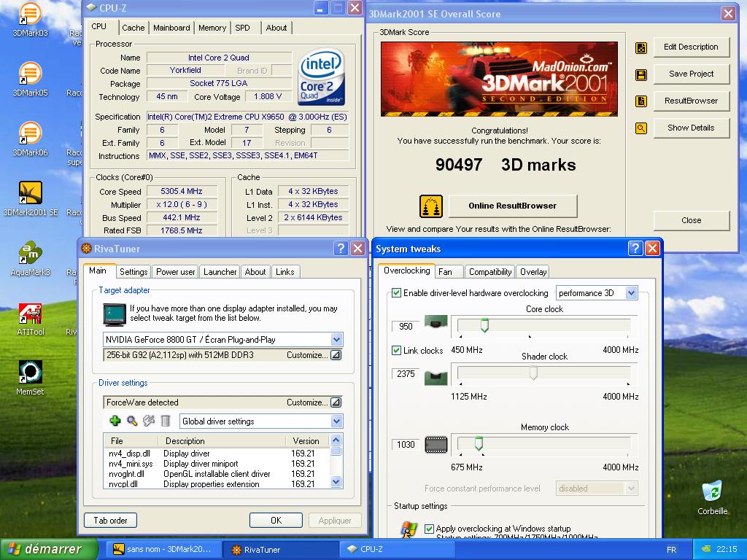Switch to the SPD tab in CPU-Z

[x=242, y=28]
